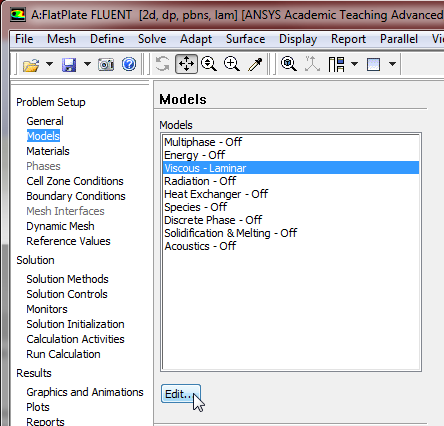Click the FLUENT application title bar icon
The height and width of the screenshot is (426, 444).
pos(18,15)
